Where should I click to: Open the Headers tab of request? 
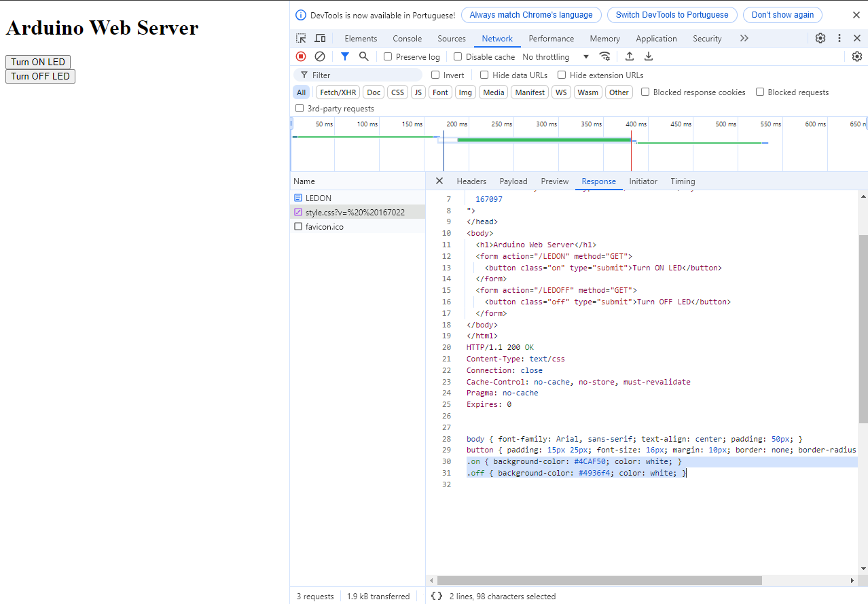471,181
